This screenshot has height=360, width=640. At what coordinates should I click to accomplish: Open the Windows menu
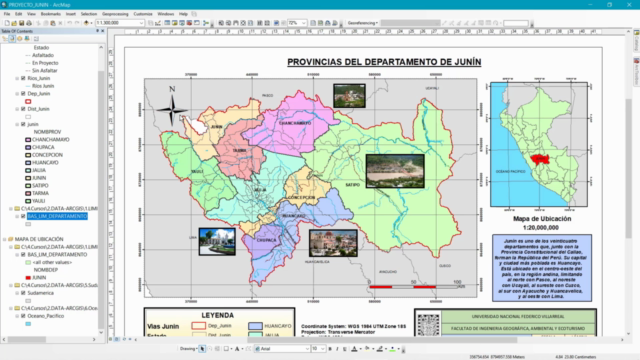[166, 14]
